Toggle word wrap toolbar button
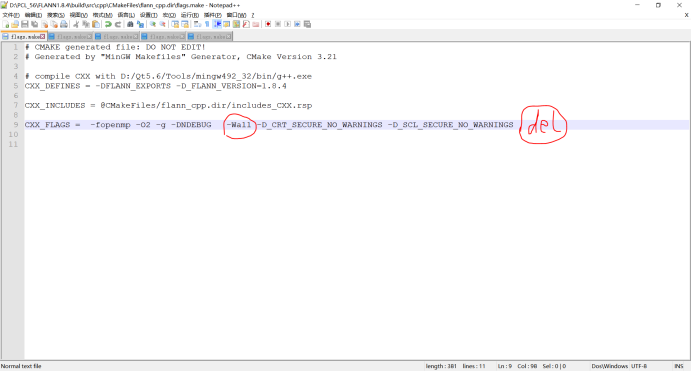 point(197,24)
